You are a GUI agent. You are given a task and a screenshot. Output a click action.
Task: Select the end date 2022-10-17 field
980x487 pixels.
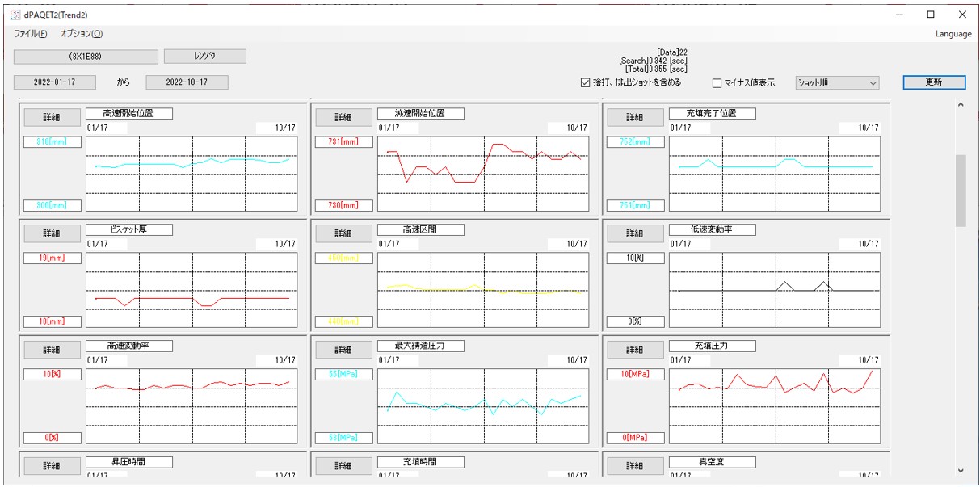(187, 82)
